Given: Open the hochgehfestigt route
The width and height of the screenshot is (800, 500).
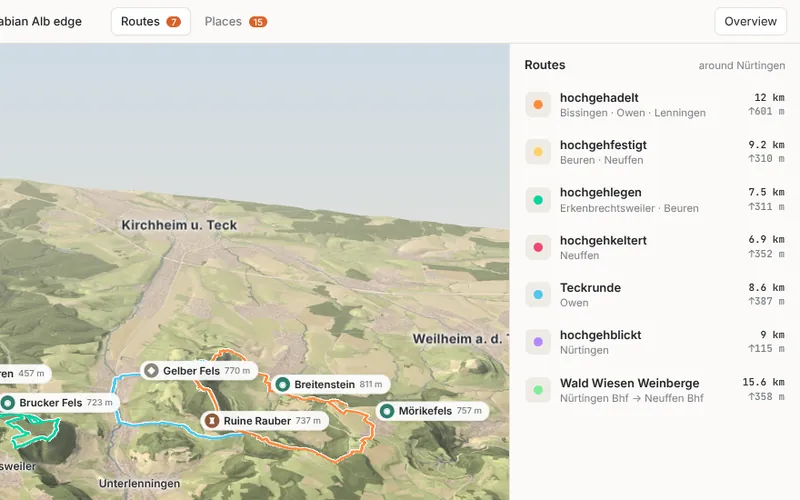Looking at the screenshot, I should point(655,152).
